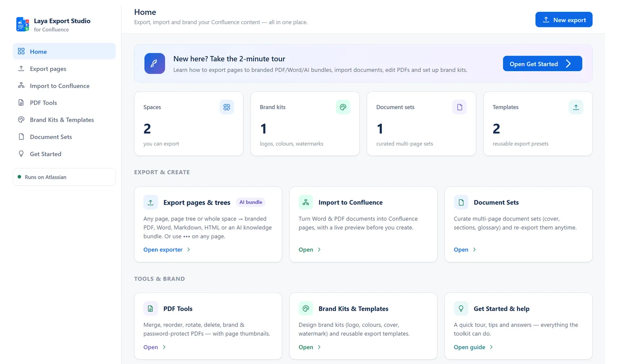Click the palette icon on Brand Kits & Templates card
This screenshot has width=618, height=364.
(306, 308)
